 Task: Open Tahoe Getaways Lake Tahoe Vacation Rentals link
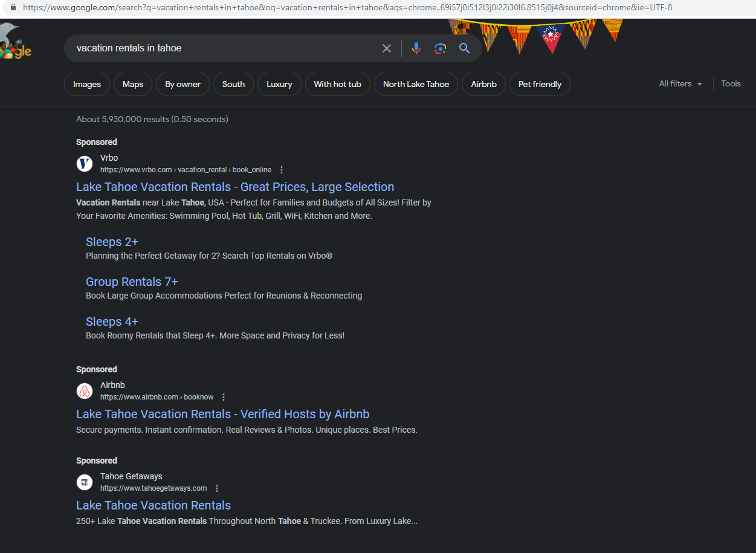(x=153, y=505)
